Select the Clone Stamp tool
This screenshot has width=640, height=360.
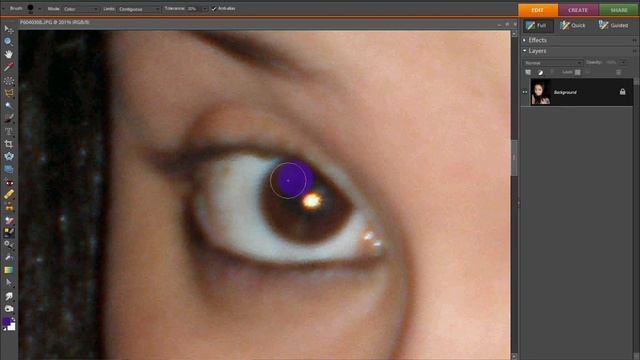[9, 207]
